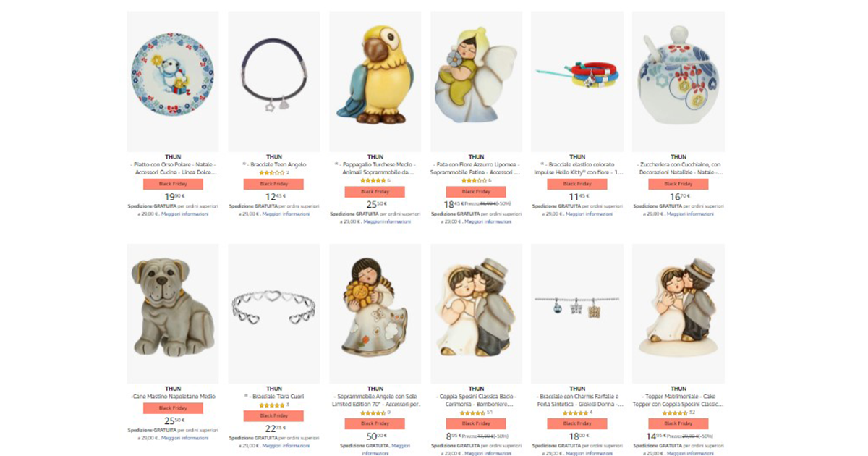This screenshot has height=456, width=868.
Task: Open the Pappagallo Turchese Medio title link
Action: click(375, 169)
